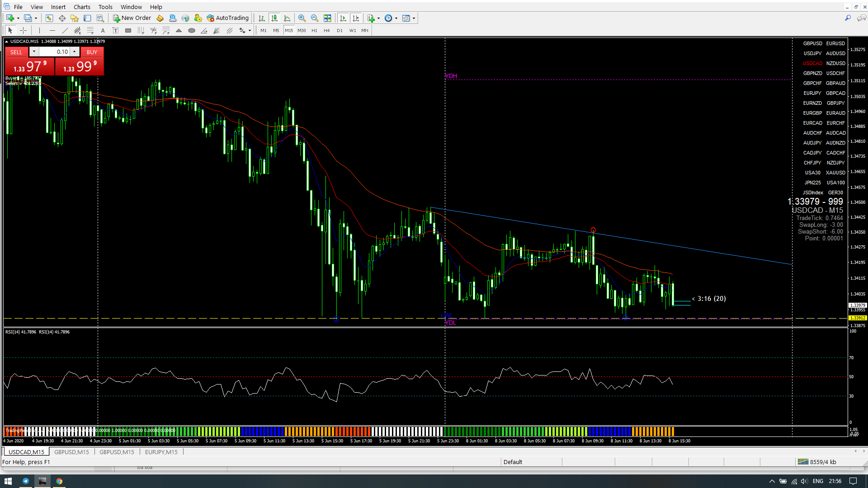868x488 pixels.
Task: Open the Charts menu
Action: 82,7
